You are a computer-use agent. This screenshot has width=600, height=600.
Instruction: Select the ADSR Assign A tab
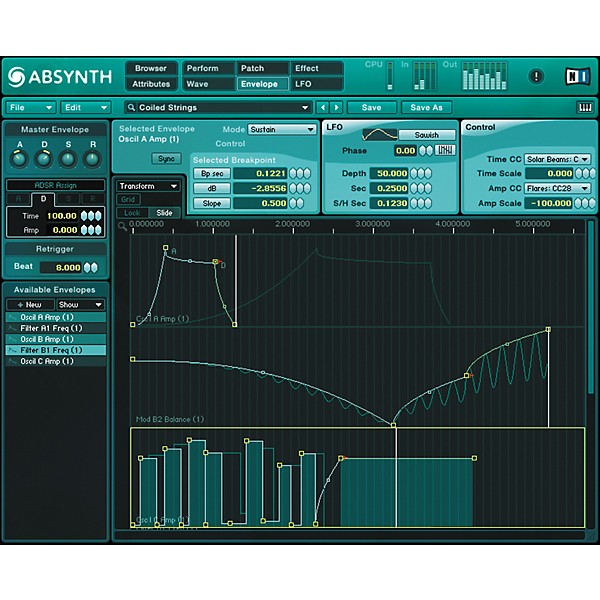18,199
